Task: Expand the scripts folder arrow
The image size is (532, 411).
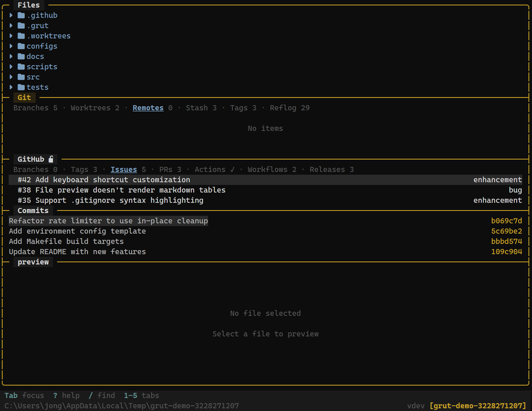Action: pyautogui.click(x=11, y=67)
